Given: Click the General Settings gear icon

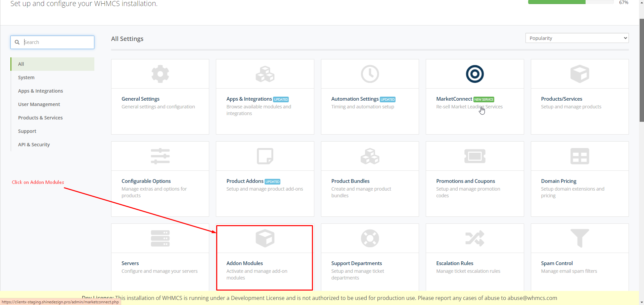Looking at the screenshot, I should 160,74.
